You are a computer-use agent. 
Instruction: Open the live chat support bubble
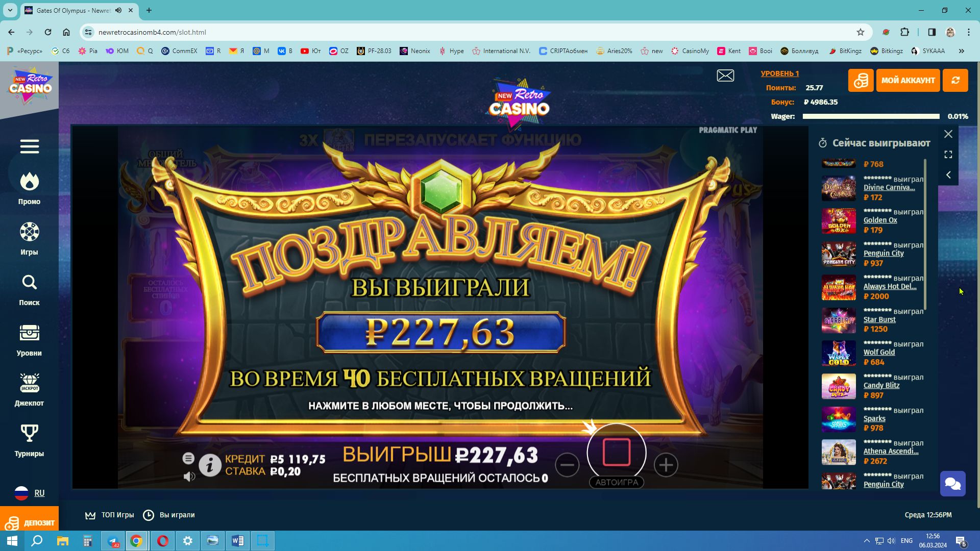pos(953,484)
